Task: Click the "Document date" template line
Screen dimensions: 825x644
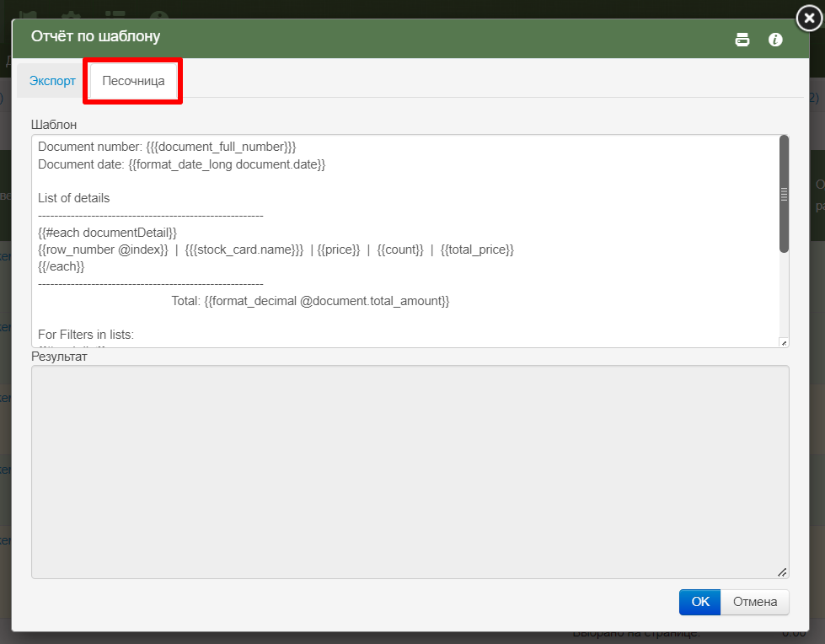Action: (x=181, y=164)
